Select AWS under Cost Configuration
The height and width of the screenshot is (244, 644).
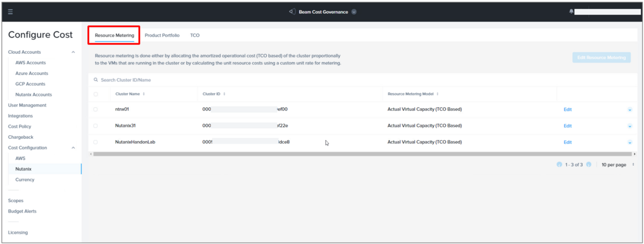pyautogui.click(x=20, y=158)
